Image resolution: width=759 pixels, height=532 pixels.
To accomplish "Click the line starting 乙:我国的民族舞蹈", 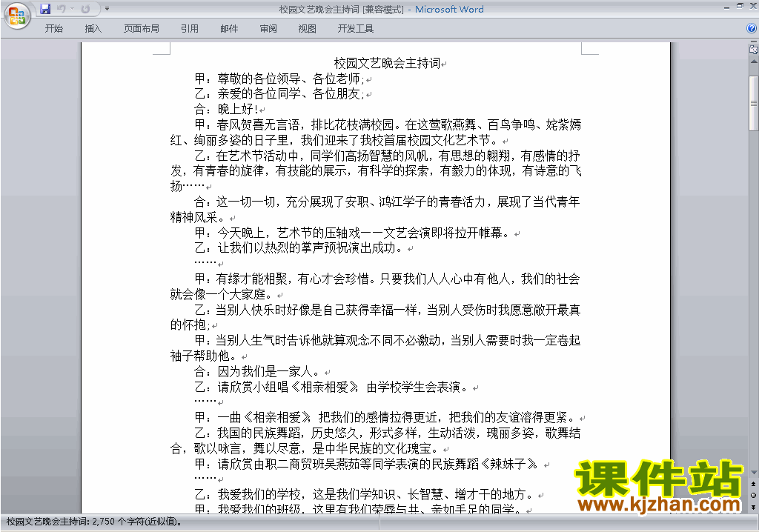I will pyautogui.click(x=387, y=433).
